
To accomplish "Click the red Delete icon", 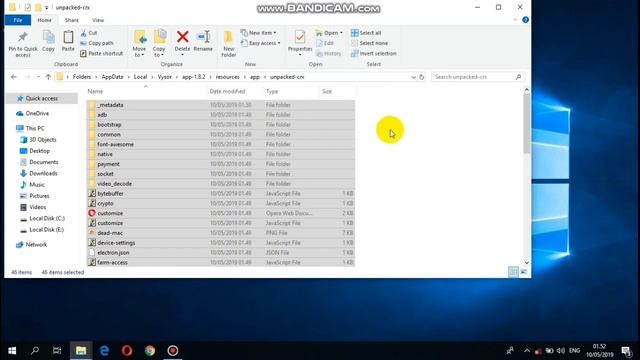I will pos(182,37).
